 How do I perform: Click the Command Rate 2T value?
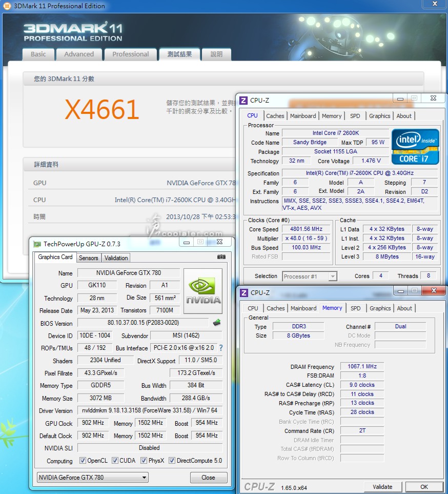click(x=362, y=430)
